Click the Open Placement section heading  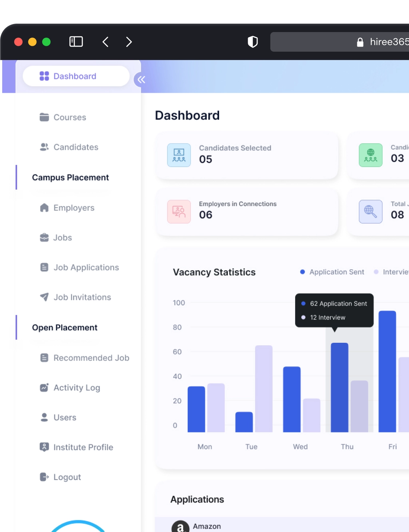click(x=65, y=327)
